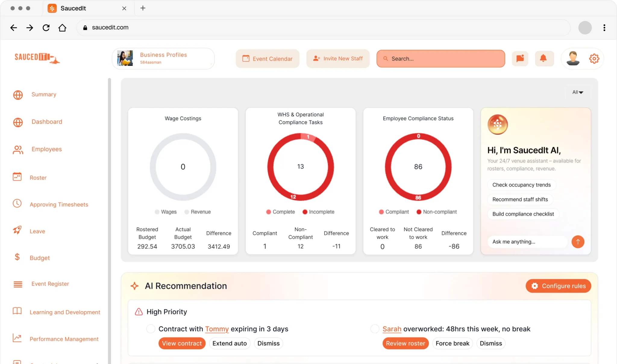This screenshot has height=364, width=617.
Task: Open the Employees section
Action: pos(47,149)
